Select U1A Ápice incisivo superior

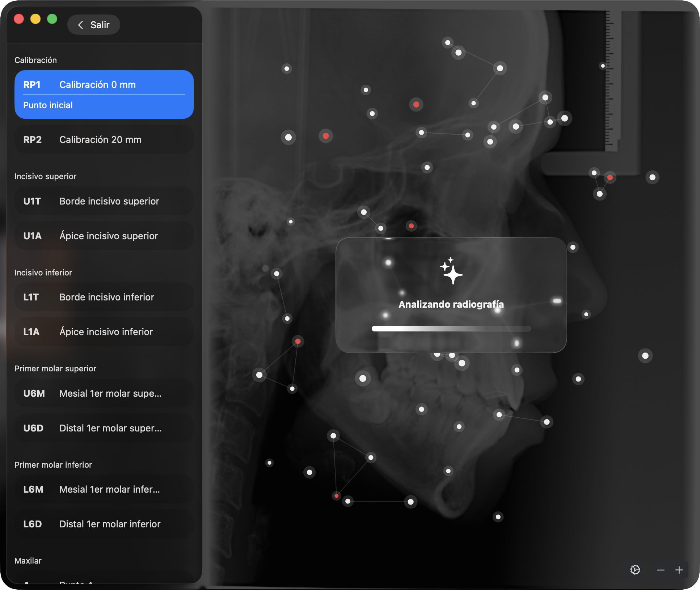(x=104, y=236)
